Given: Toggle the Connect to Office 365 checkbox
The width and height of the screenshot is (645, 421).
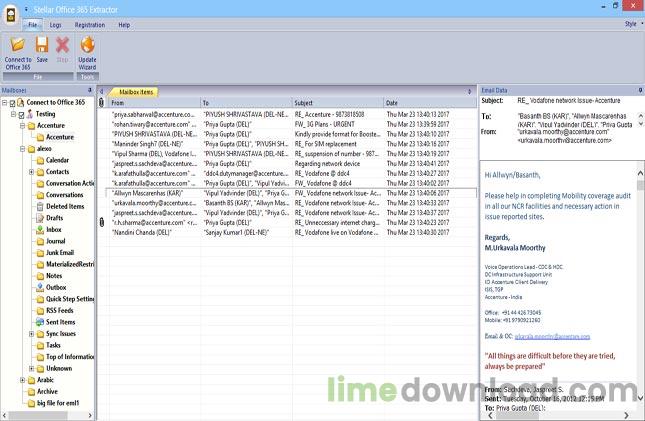Looking at the screenshot, I should pyautogui.click(x=12, y=103).
